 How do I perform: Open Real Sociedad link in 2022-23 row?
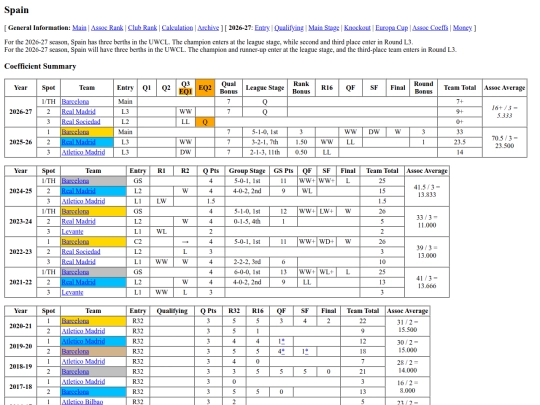click(81, 252)
